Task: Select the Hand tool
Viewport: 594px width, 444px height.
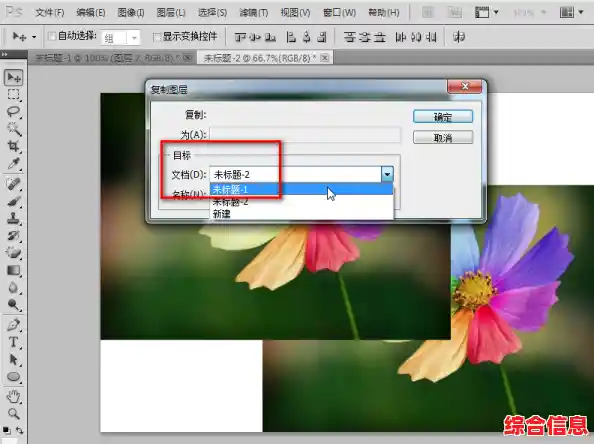Action: click(x=14, y=397)
